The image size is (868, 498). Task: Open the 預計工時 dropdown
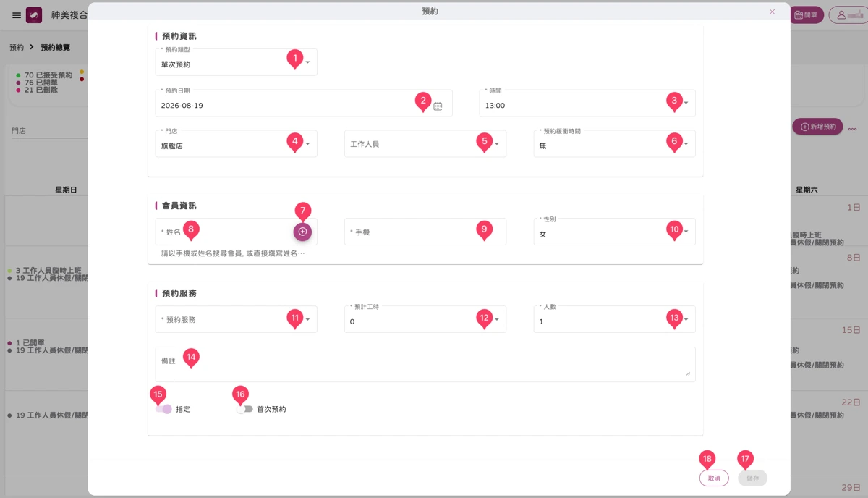click(x=425, y=319)
